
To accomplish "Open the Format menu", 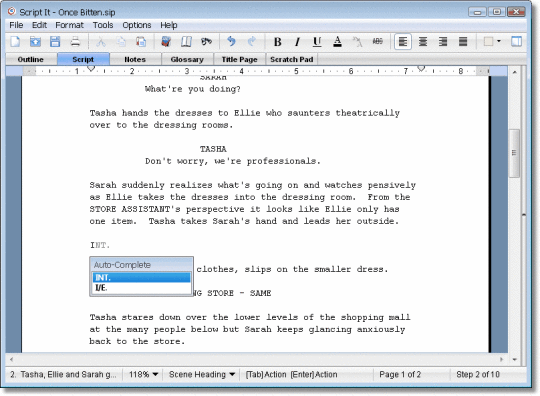I will point(69,25).
